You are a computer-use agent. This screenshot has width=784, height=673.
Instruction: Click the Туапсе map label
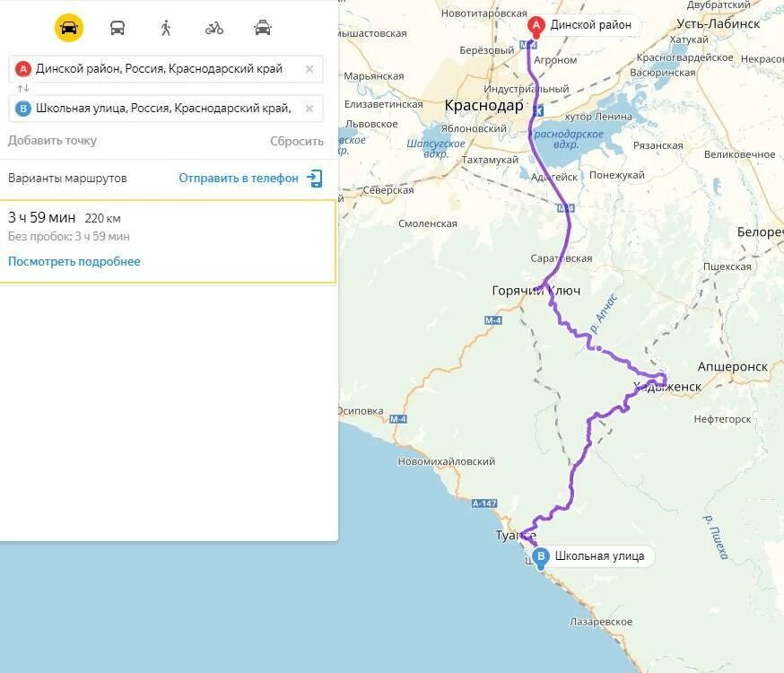click(516, 536)
